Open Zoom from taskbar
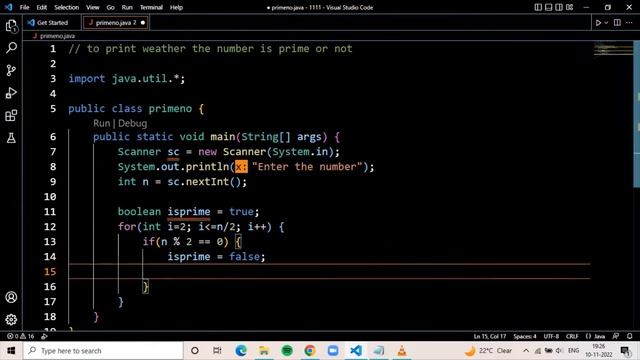This screenshot has height=360, width=640. 333,351
